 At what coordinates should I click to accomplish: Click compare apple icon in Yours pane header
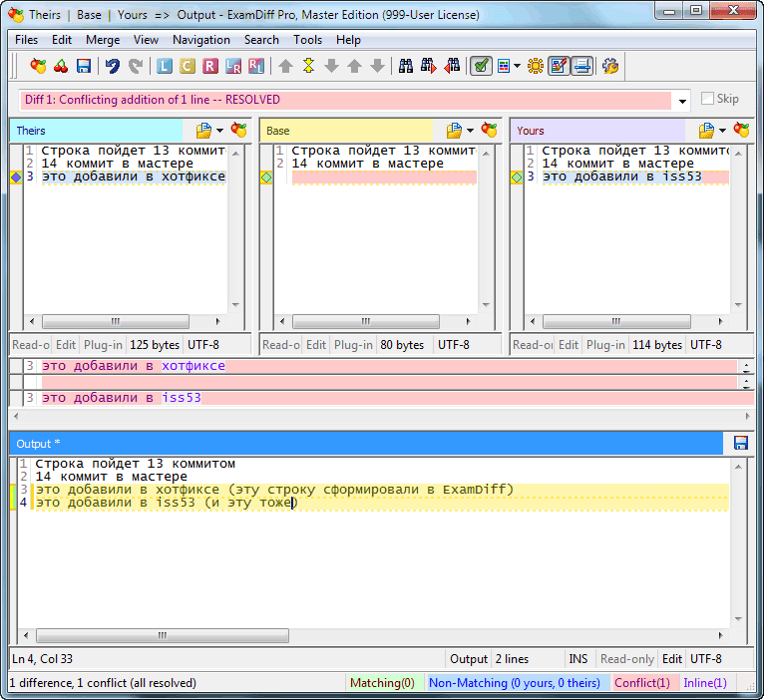click(742, 130)
